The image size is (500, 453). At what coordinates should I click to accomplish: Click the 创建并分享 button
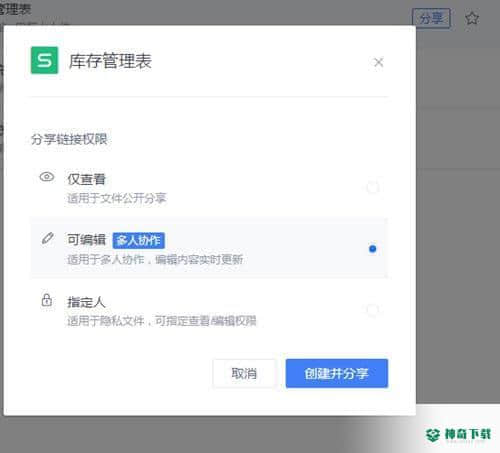[x=337, y=373]
